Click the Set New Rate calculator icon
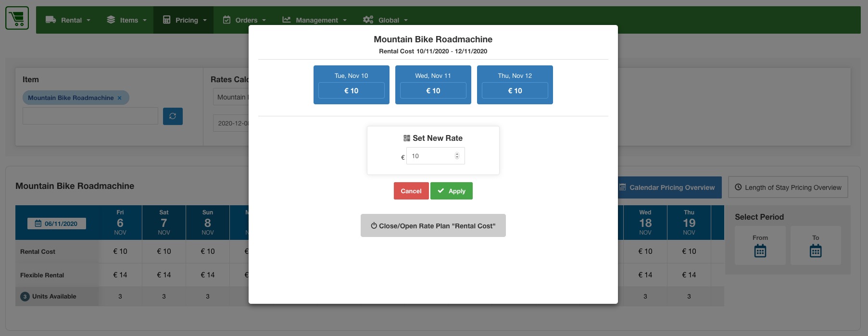The image size is (868, 336). [x=407, y=138]
